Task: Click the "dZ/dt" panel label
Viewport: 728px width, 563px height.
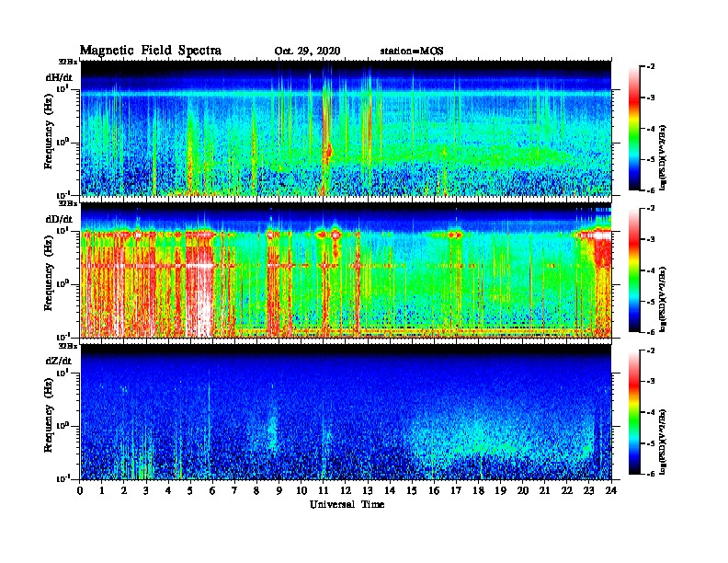Action: pyautogui.click(x=59, y=361)
